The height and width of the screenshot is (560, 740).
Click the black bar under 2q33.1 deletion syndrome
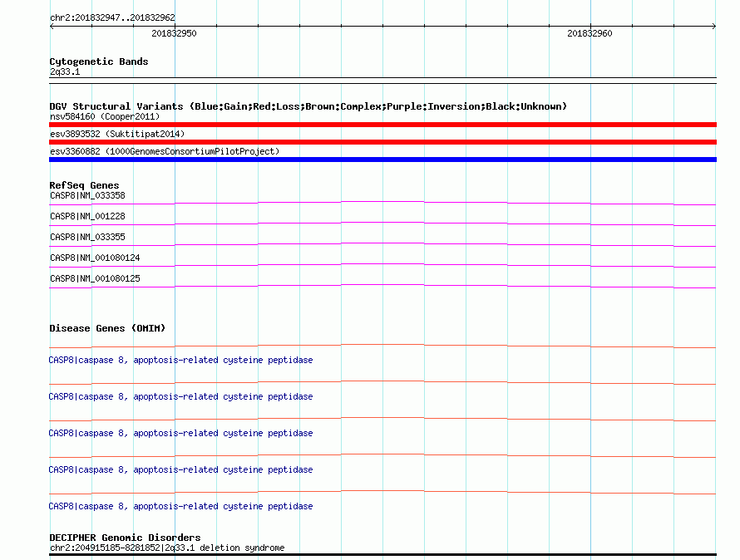click(382, 555)
